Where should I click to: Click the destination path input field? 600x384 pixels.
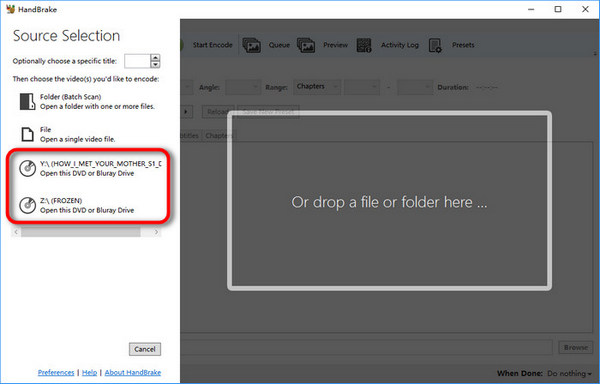[367, 347]
